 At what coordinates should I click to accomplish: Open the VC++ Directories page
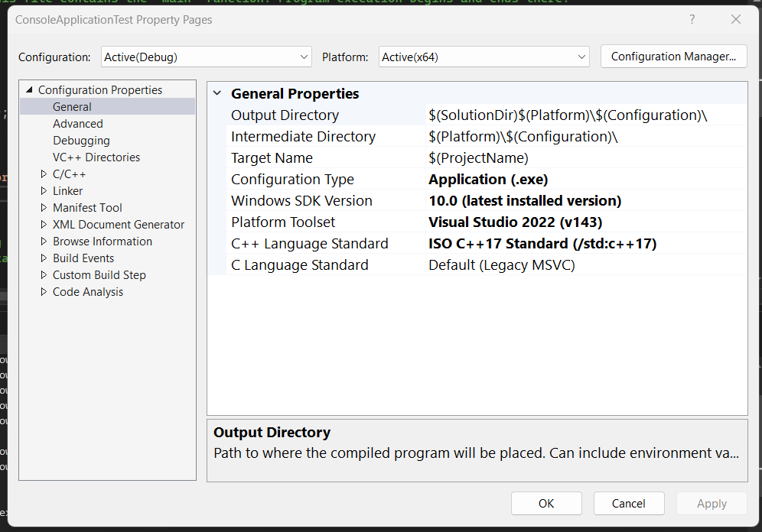tap(96, 157)
